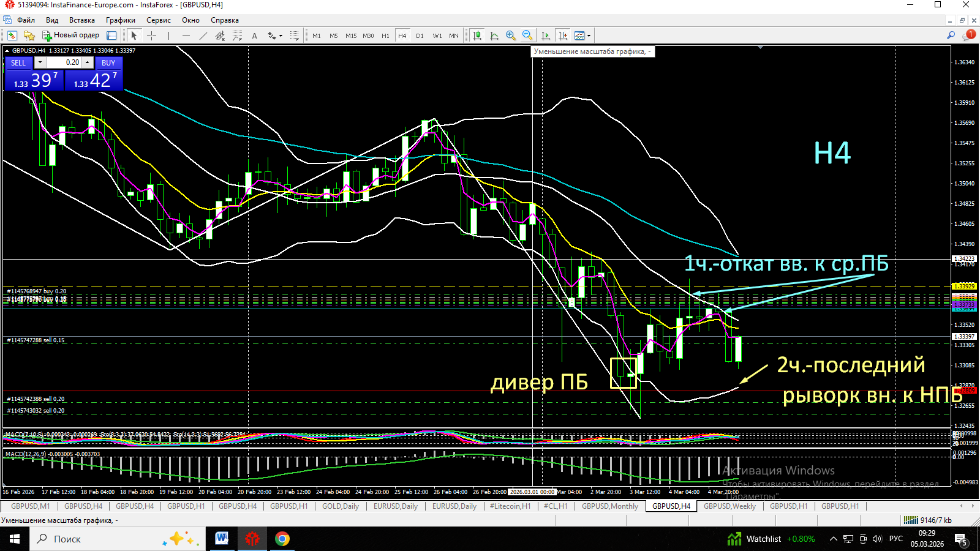Zoom in on the chart
This screenshot has width=980, height=551.
(511, 36)
